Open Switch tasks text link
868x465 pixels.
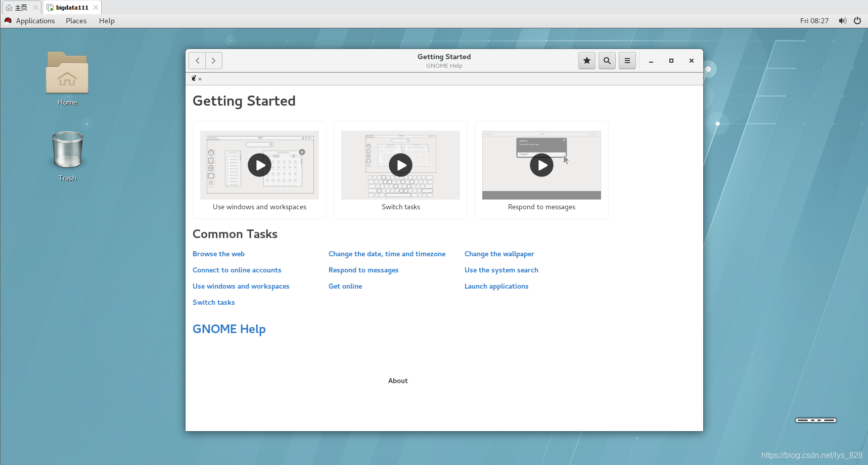pyautogui.click(x=213, y=302)
